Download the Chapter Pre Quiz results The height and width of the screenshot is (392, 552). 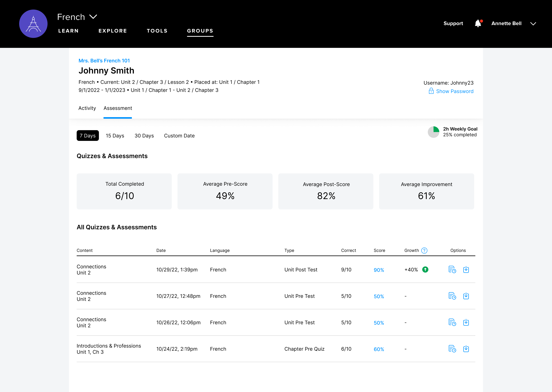point(466,349)
